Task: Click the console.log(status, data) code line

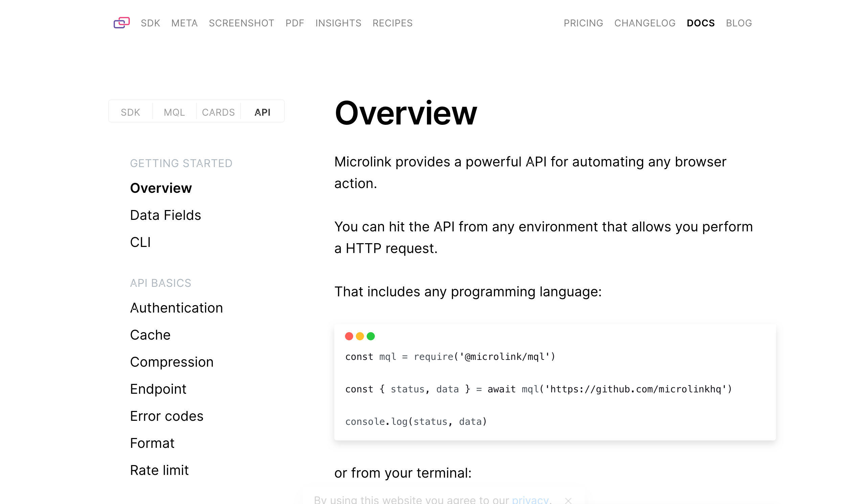Action: tap(416, 422)
